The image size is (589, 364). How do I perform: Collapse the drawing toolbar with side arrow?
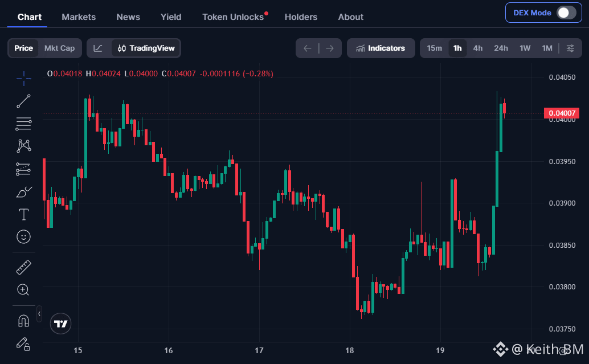click(39, 314)
